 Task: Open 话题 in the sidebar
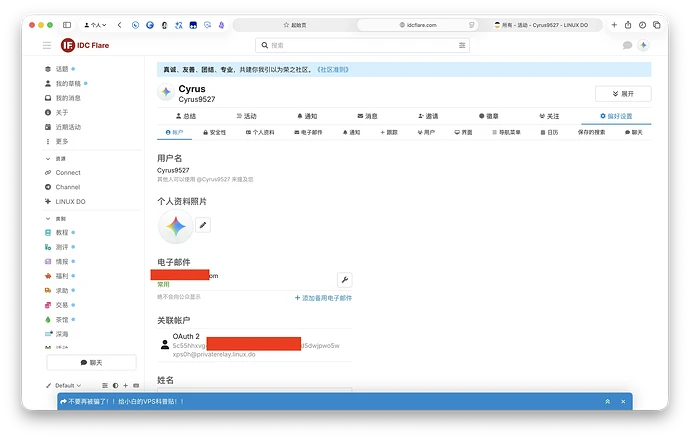(62, 69)
